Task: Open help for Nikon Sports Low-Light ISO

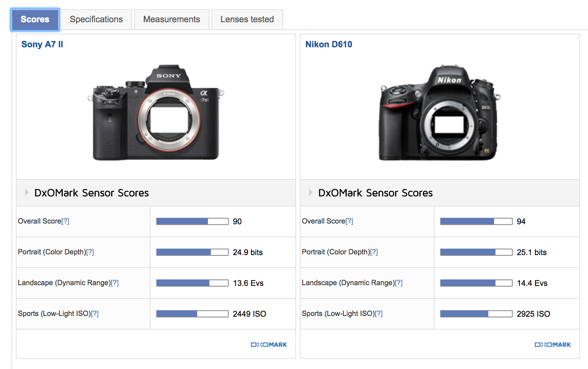Action: (379, 314)
